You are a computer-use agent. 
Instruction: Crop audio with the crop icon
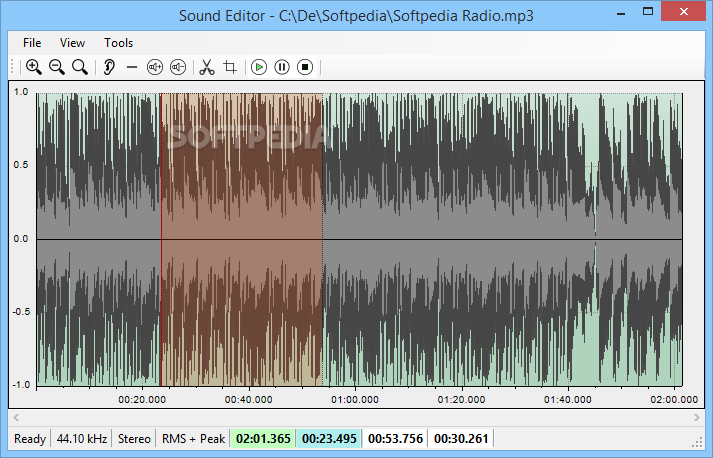point(230,67)
